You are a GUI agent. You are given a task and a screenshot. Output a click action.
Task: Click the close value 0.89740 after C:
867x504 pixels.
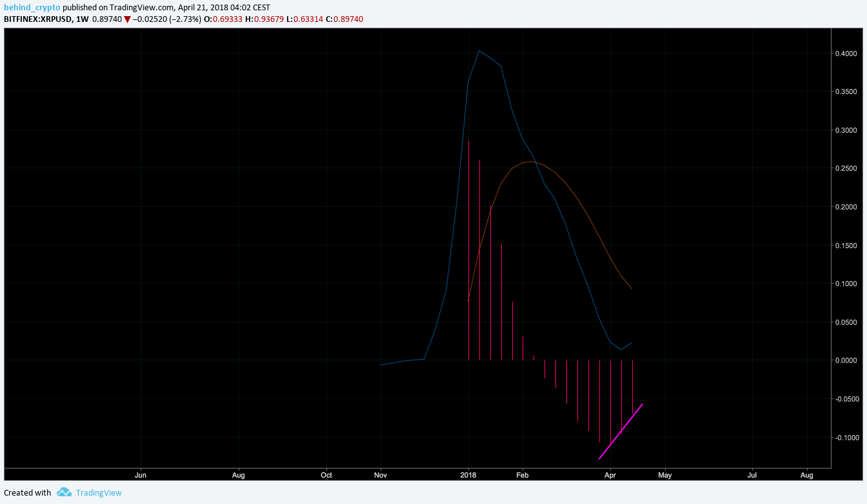point(349,19)
